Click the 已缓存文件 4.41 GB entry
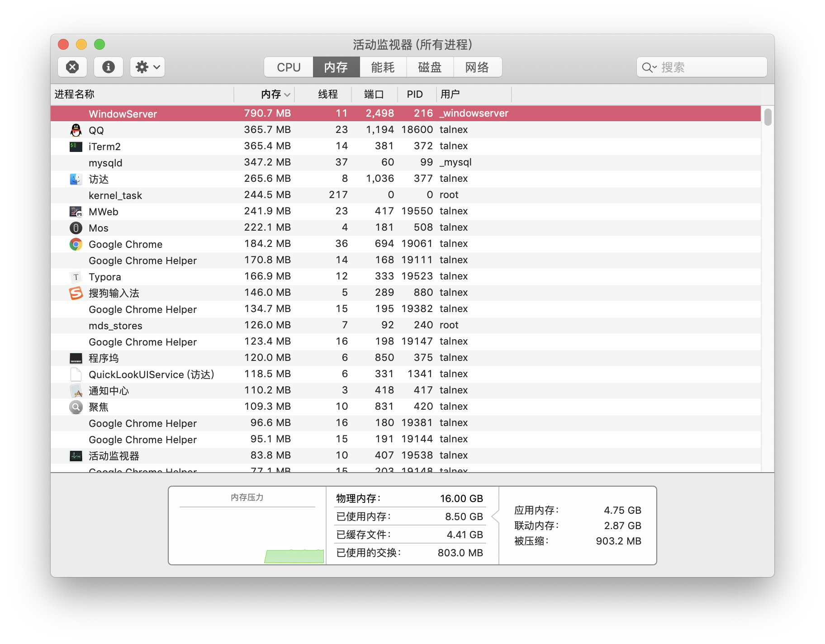Viewport: 825px width, 644px height. tap(410, 535)
